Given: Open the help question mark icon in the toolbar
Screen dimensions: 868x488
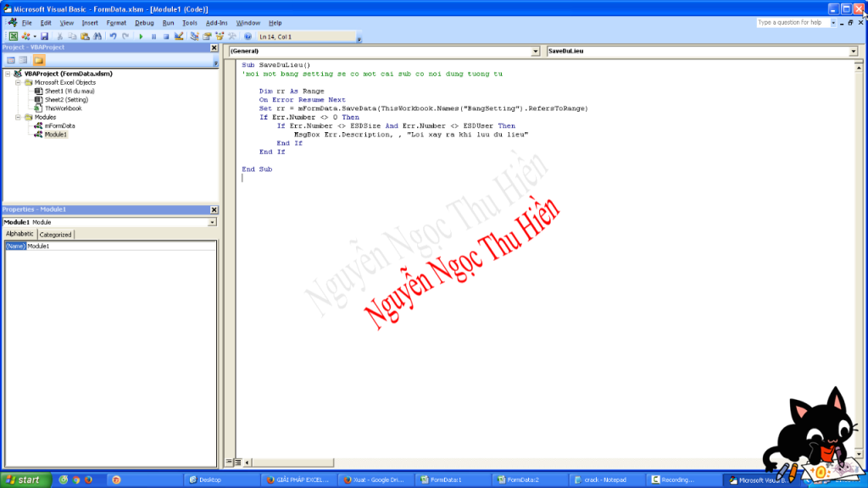Looking at the screenshot, I should coord(247,36).
